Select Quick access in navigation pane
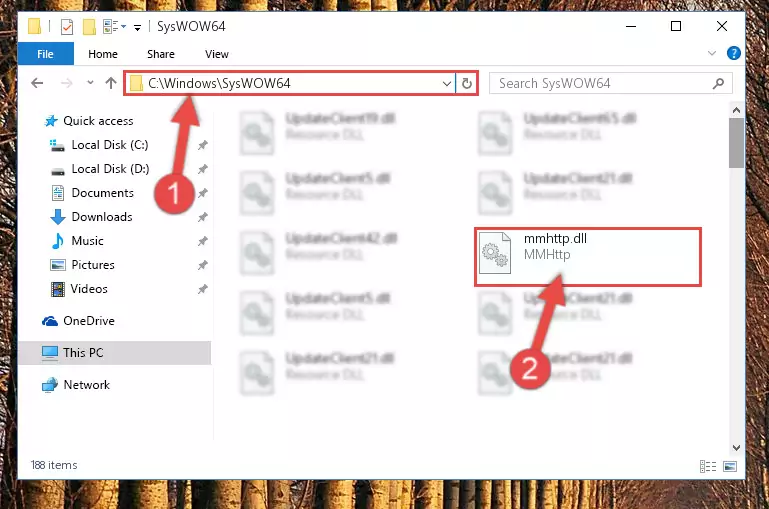 [98, 121]
